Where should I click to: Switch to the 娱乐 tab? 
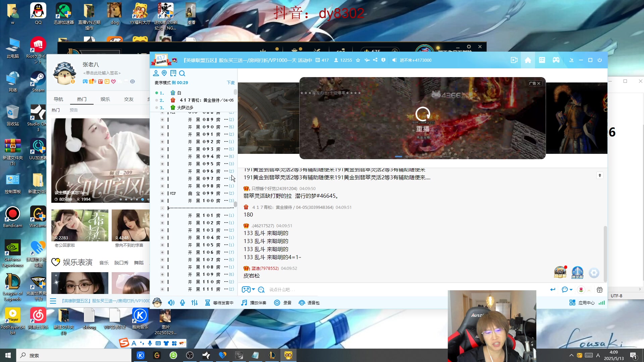(x=105, y=99)
